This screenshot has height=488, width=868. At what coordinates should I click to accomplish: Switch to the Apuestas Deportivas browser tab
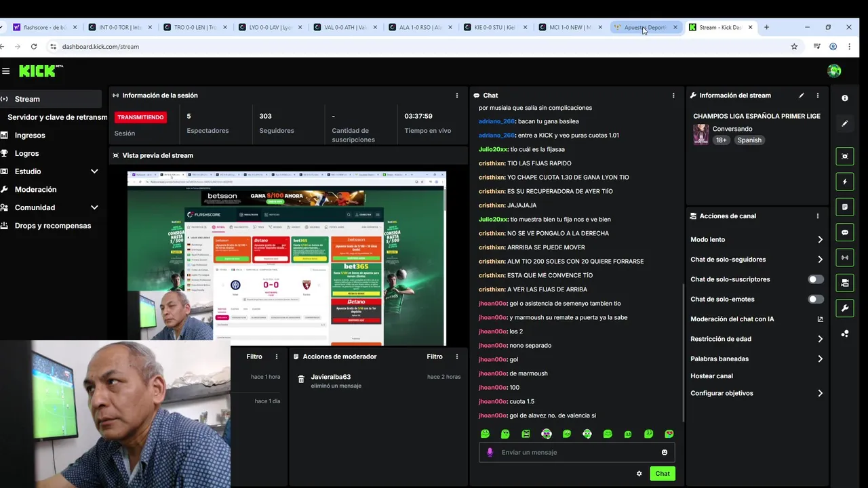tap(644, 27)
